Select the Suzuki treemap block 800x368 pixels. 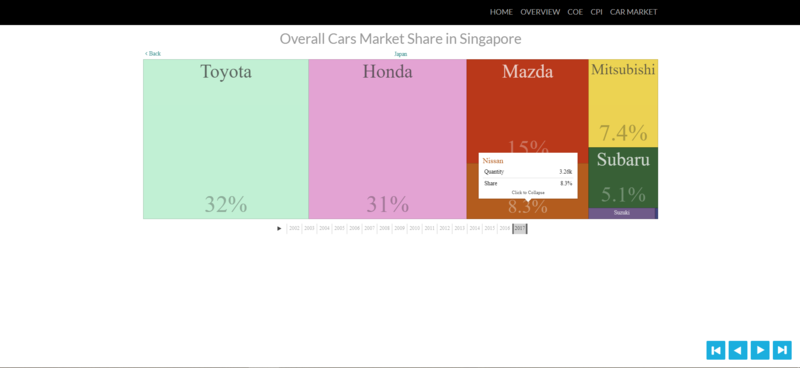[x=621, y=213]
